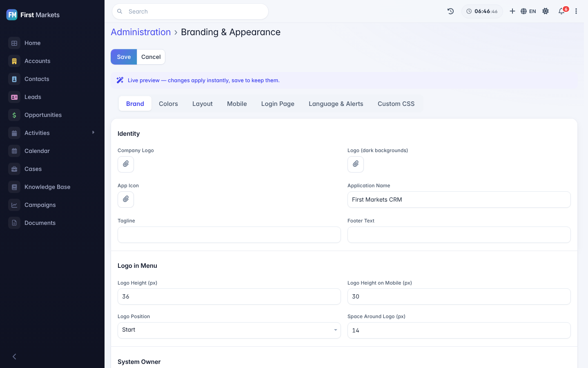Click the Cancel button
Image resolution: width=588 pixels, height=368 pixels.
[151, 57]
